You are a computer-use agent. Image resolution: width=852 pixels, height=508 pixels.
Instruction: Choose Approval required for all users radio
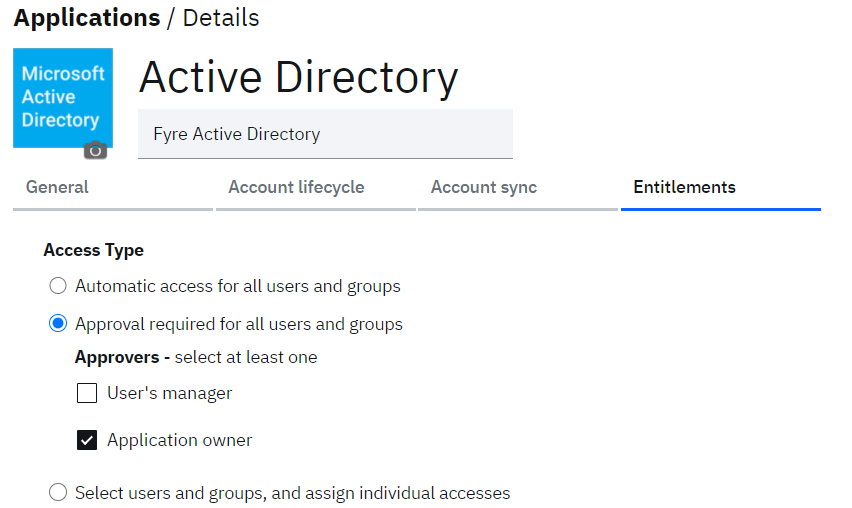point(58,324)
